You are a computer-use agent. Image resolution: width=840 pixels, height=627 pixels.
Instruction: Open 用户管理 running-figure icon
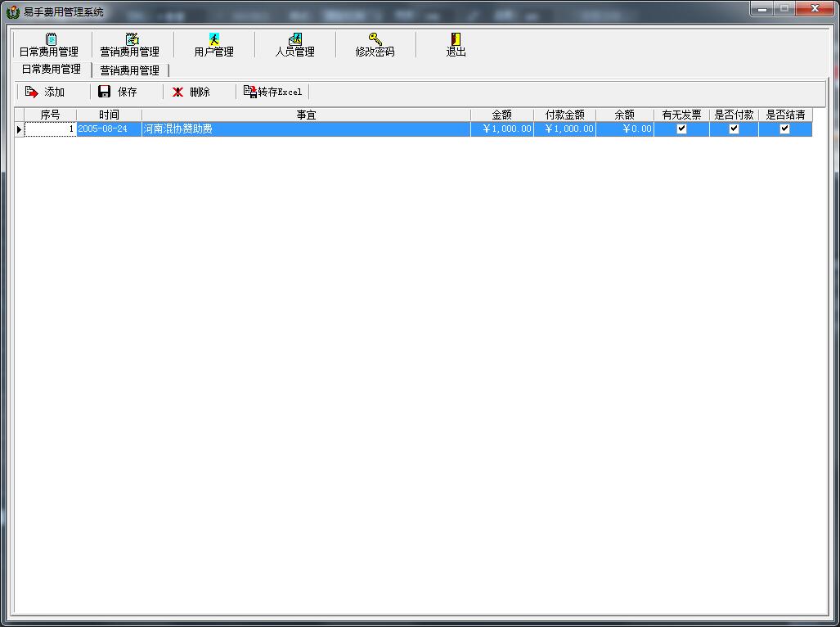point(213,38)
